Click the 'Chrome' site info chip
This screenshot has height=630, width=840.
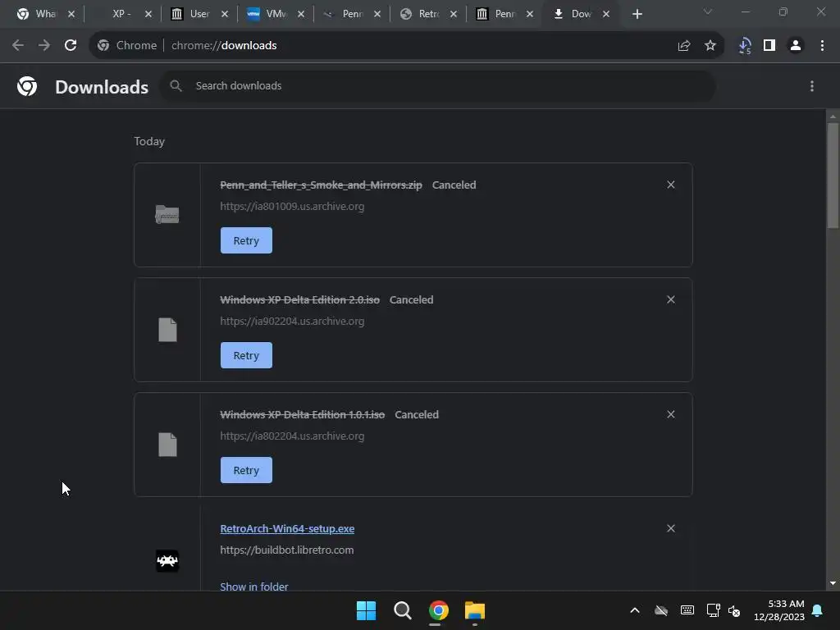click(x=127, y=46)
